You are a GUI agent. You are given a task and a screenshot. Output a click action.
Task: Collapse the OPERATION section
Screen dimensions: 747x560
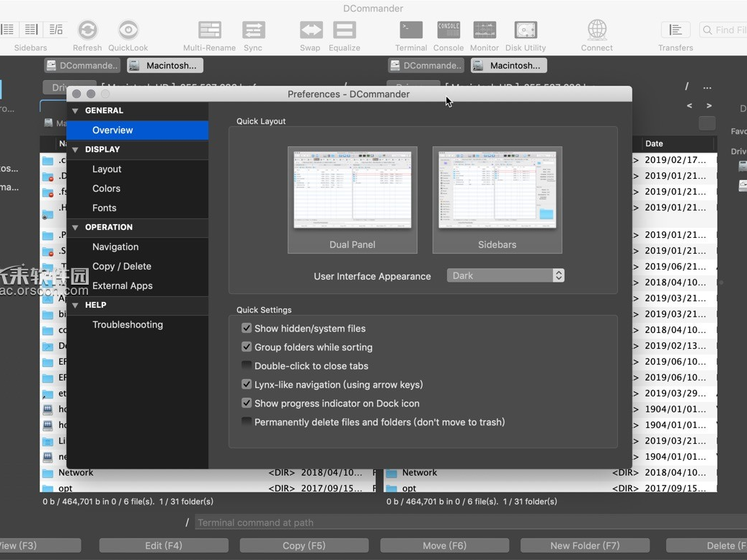point(76,228)
